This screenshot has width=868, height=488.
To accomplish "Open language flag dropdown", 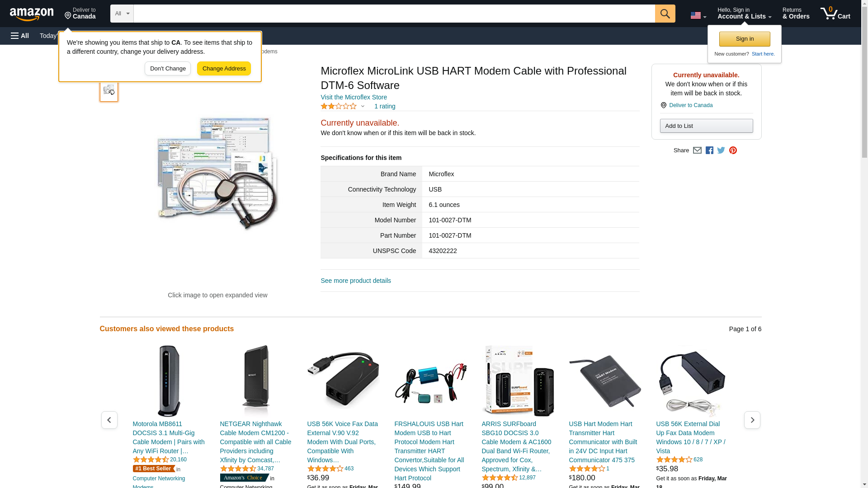I will pyautogui.click(x=698, y=15).
